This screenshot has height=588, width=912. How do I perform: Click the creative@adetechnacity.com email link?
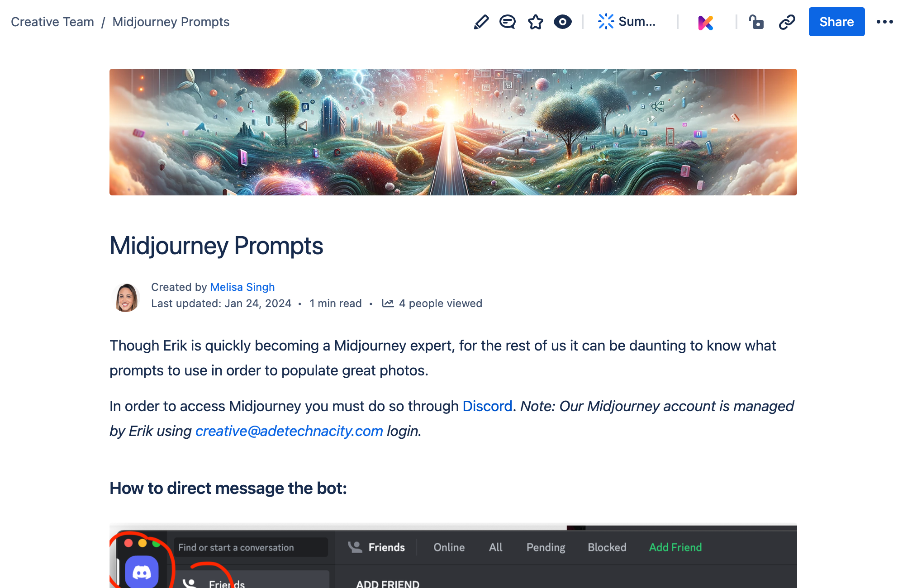pyautogui.click(x=289, y=431)
